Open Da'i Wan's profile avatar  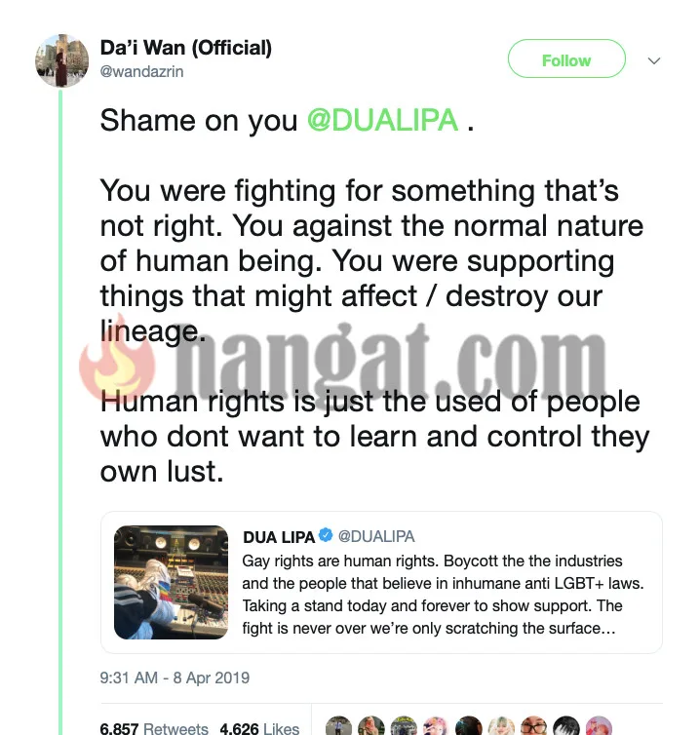click(61, 60)
